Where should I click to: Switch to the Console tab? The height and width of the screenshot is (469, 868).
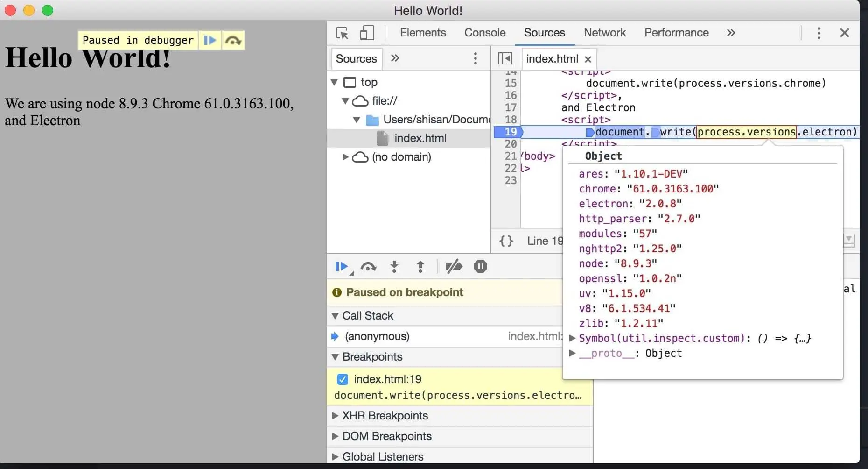pyautogui.click(x=484, y=33)
